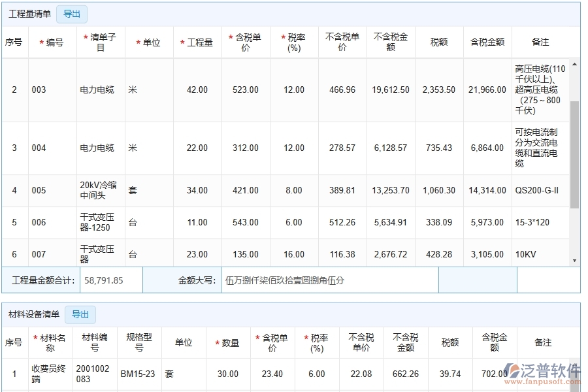Click the 20kV冷缩中间头 item cell

pyautogui.click(x=101, y=191)
